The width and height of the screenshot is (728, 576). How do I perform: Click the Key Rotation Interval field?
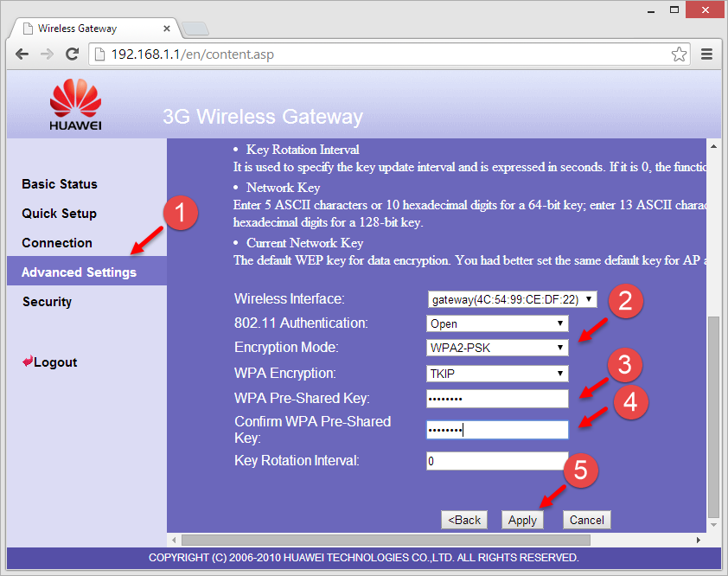tap(497, 461)
